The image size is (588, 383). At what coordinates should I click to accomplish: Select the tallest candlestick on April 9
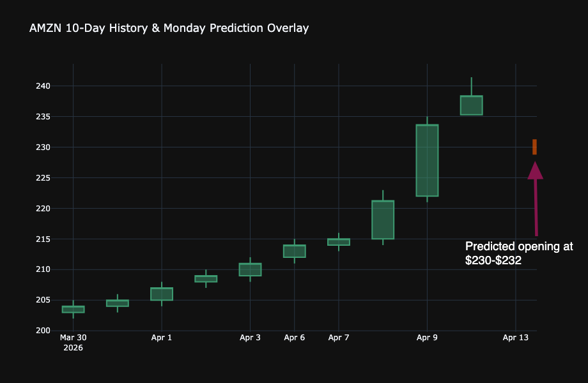pos(427,160)
